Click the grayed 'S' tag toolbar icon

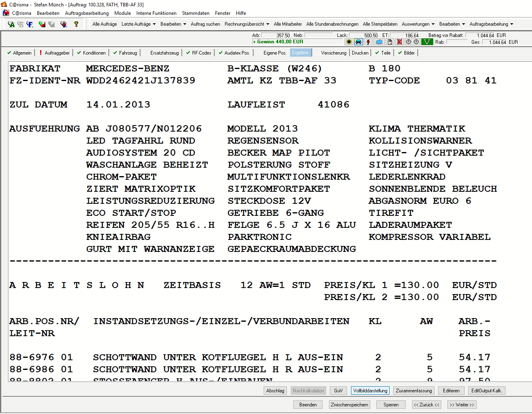(20, 24)
